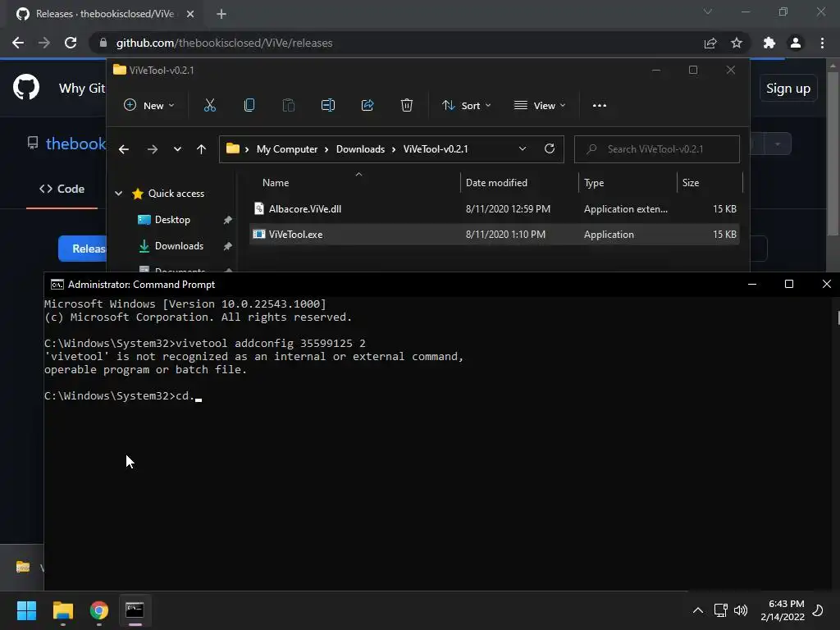This screenshot has width=840, height=630.
Task: Click Downloads in the breadcrumb path
Action: tap(360, 149)
